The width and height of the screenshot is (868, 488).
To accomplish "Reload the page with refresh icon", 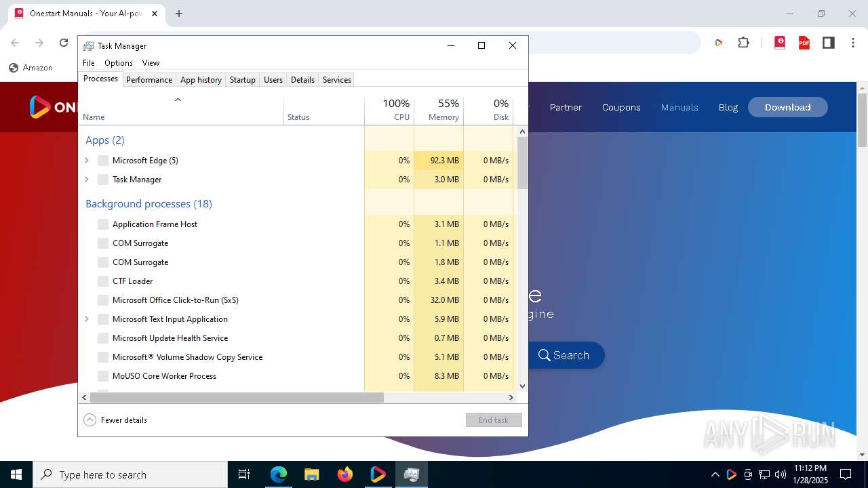I will point(64,43).
